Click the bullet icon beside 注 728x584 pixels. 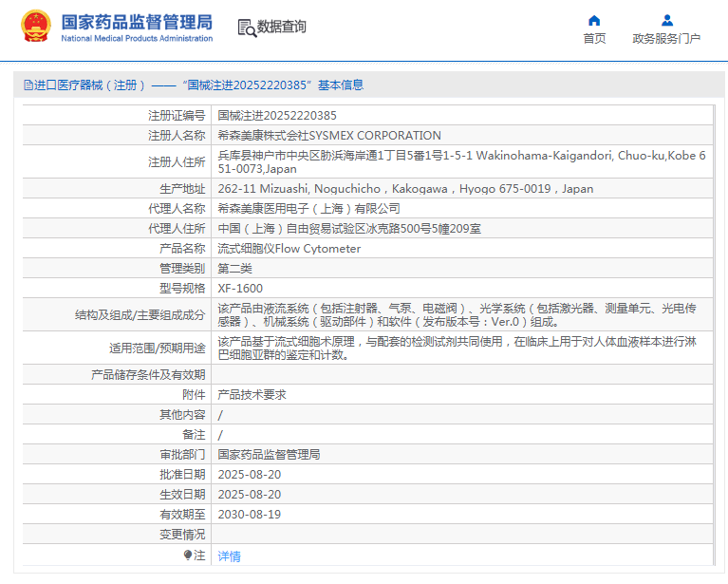[187, 555]
